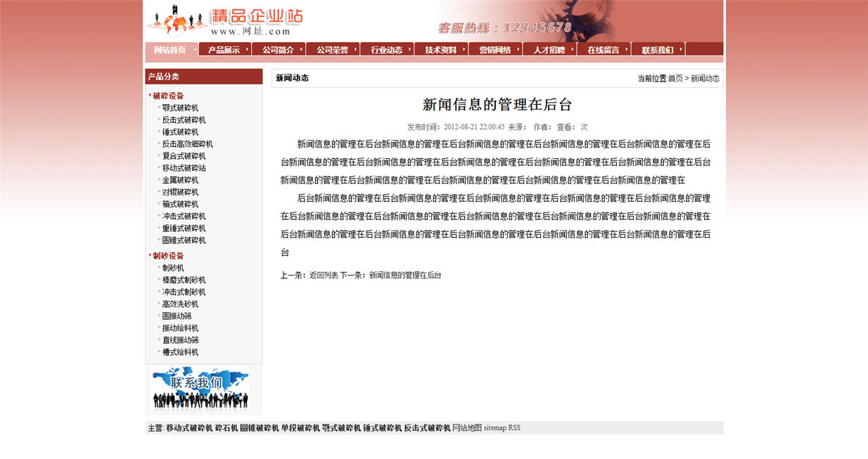Open 直线振动筛 link

180,340
